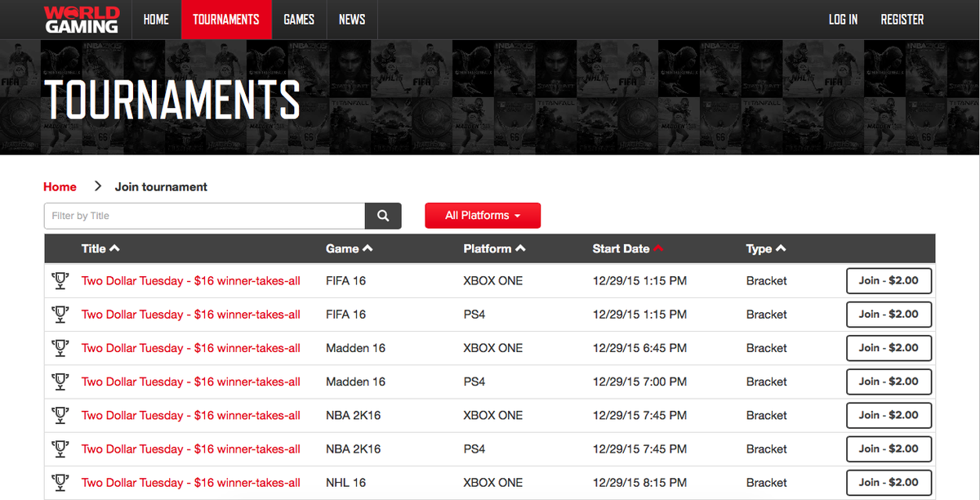Click the 12/29/15 8:15 PM start date
Screen dimensions: 980x500
(x=639, y=483)
